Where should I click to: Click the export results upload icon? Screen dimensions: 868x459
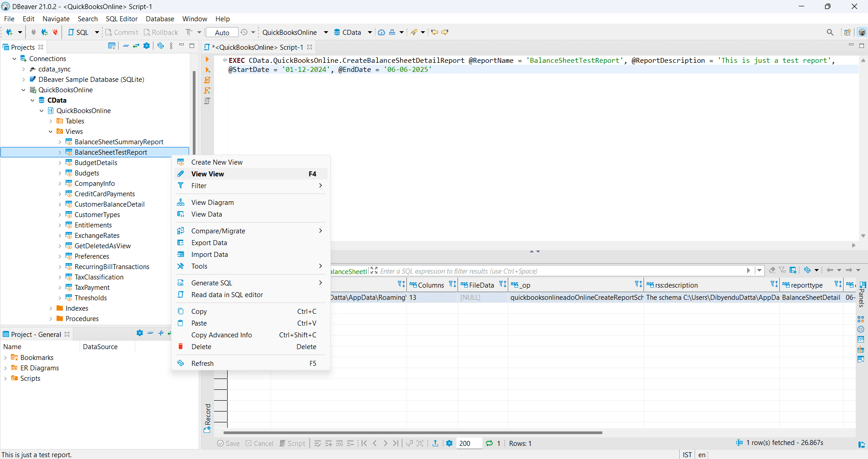(x=435, y=443)
